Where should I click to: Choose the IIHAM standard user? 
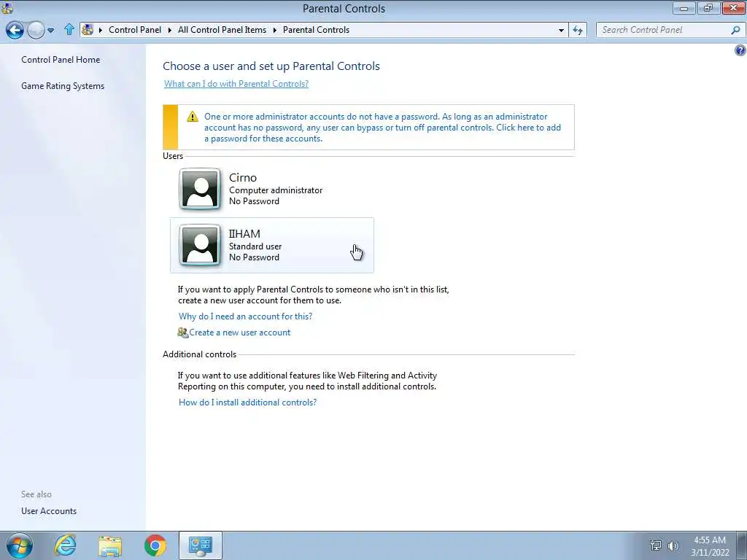(272, 245)
